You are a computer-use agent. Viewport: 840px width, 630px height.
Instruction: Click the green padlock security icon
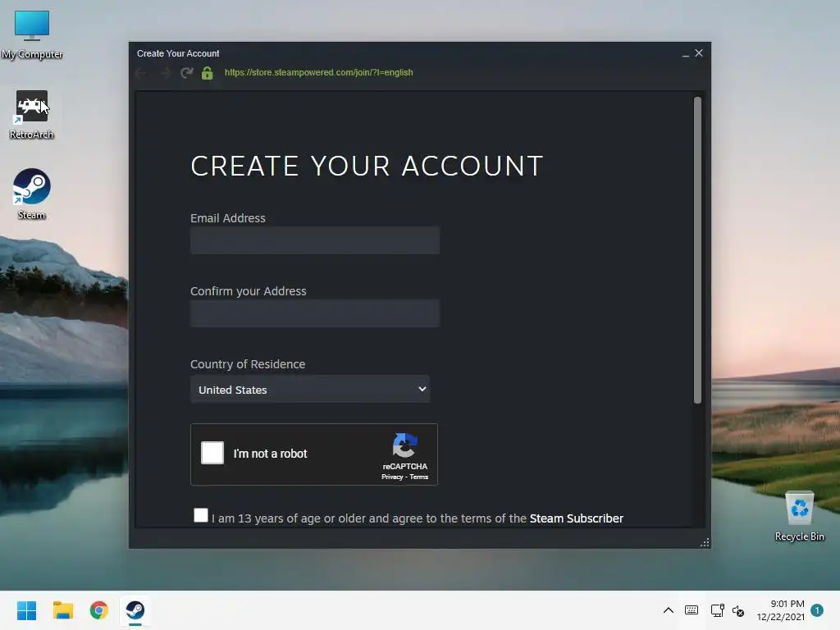coord(208,73)
